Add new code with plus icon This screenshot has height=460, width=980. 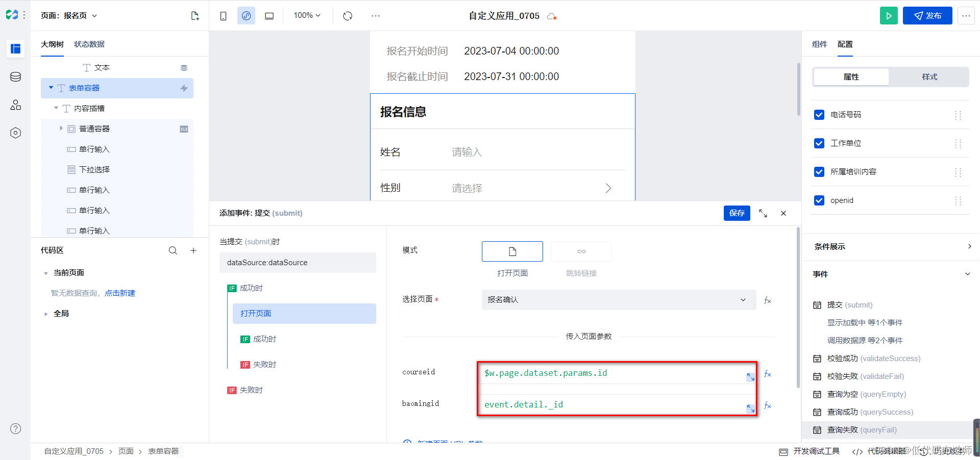coord(193,250)
